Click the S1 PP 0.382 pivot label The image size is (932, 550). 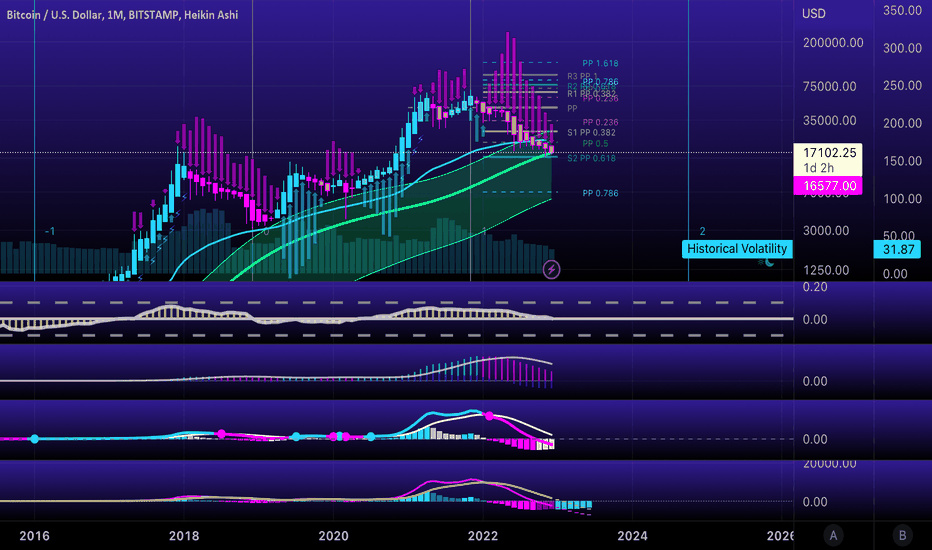pos(591,133)
